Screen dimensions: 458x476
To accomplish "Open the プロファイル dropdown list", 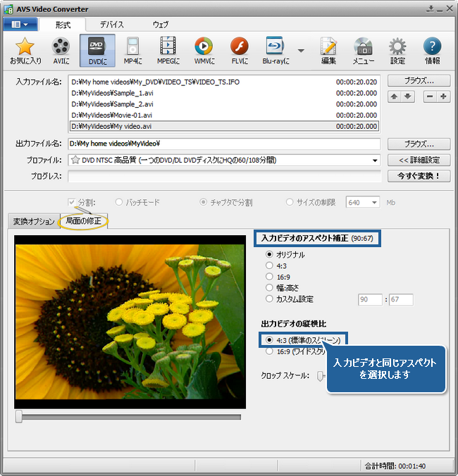I will point(374,161).
